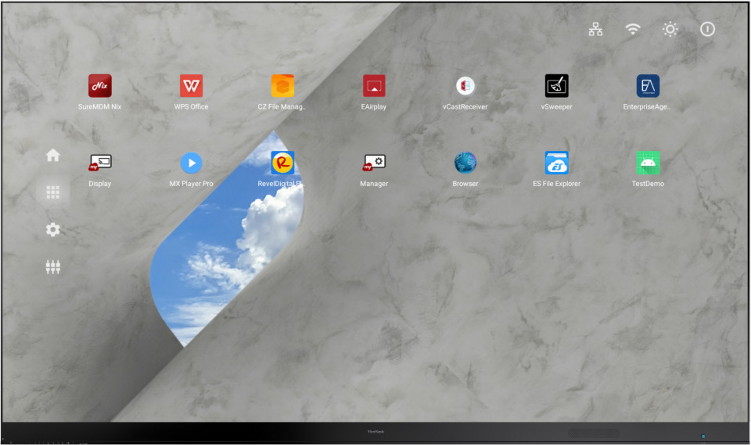Toggle the Wi-Fi status icon
This screenshot has height=445, width=751.
click(632, 29)
